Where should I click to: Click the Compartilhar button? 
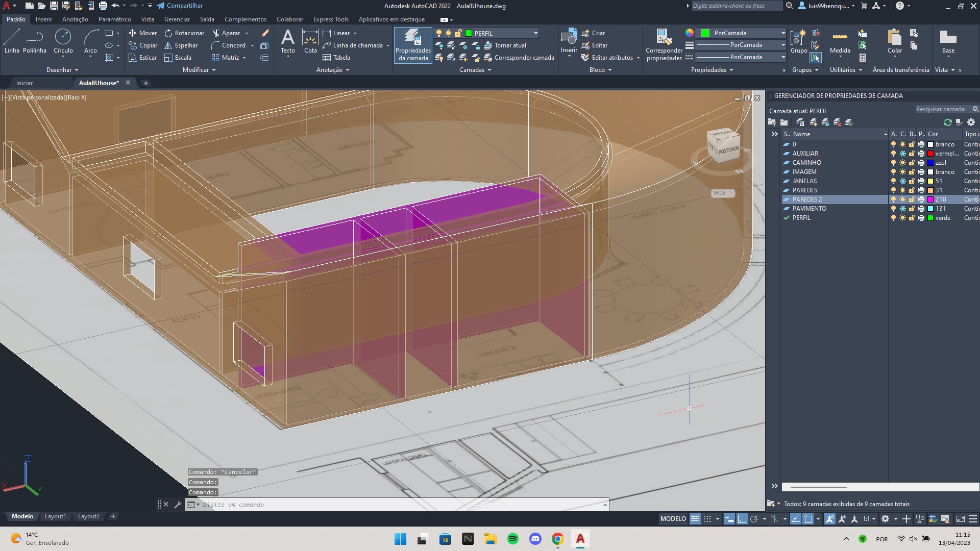click(180, 6)
